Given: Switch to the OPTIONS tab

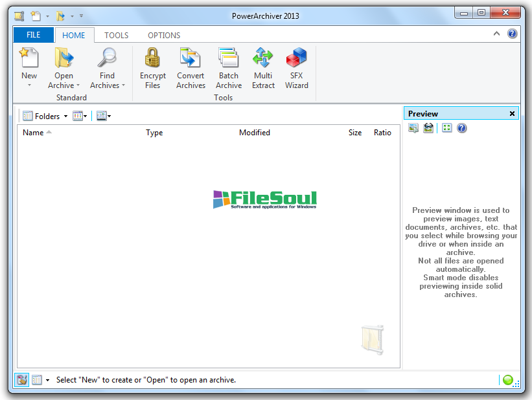Looking at the screenshot, I should click(164, 35).
